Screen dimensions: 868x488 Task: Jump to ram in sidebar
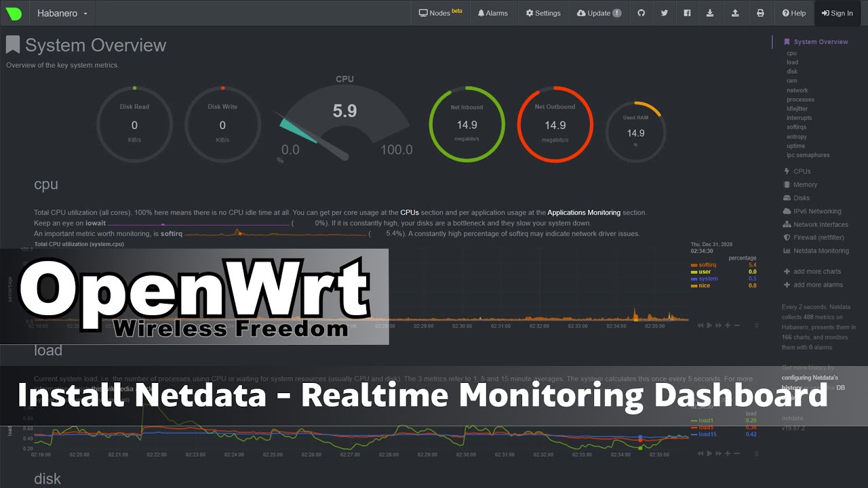point(791,81)
